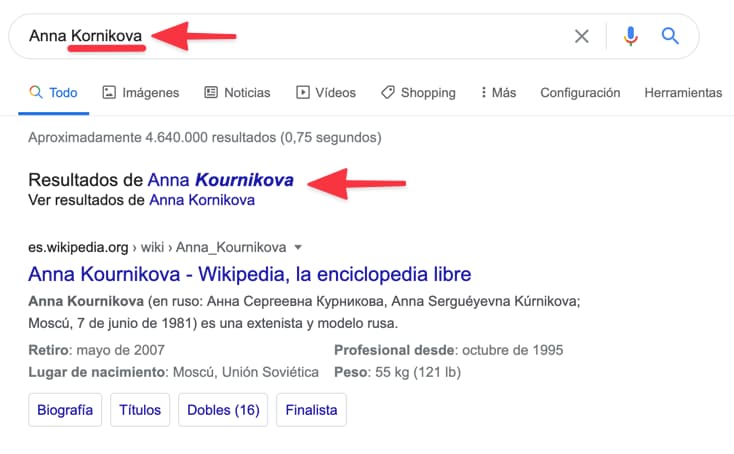This screenshot has width=734, height=454.
Task: Click the news icon beside Noticias
Action: click(x=211, y=92)
